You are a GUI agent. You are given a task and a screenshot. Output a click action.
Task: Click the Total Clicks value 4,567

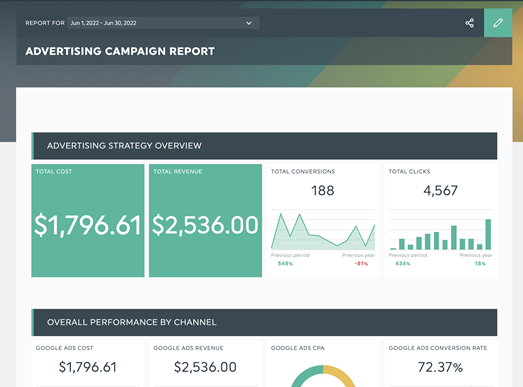click(440, 190)
